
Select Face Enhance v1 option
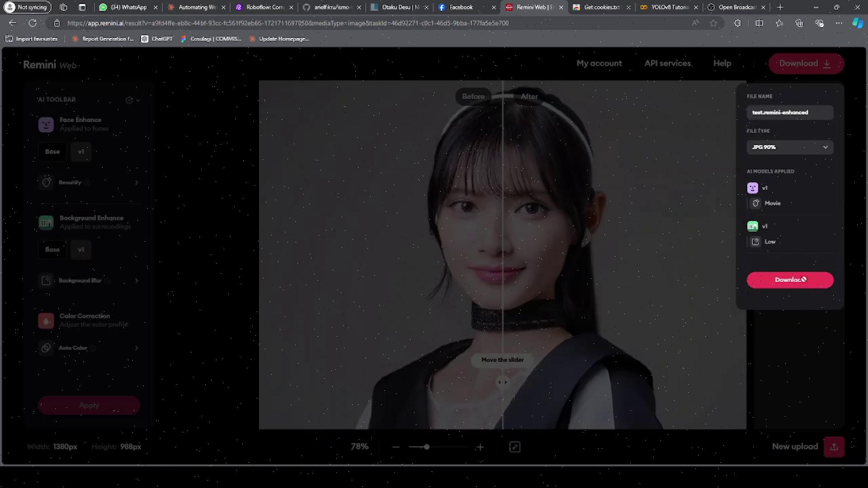coord(81,152)
